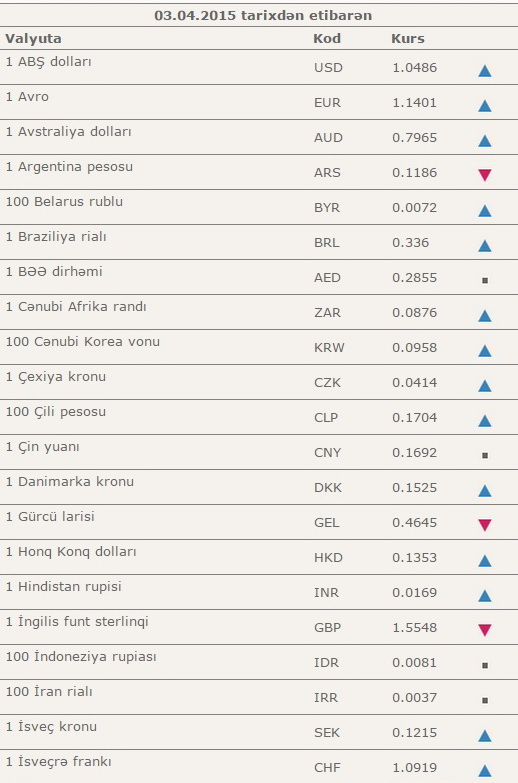Click the red down arrow for ARS
This screenshot has width=518, height=783.
[x=485, y=175]
